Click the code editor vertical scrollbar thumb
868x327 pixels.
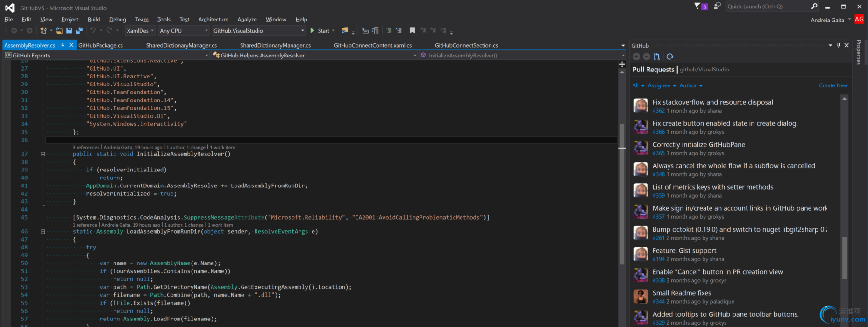622,194
